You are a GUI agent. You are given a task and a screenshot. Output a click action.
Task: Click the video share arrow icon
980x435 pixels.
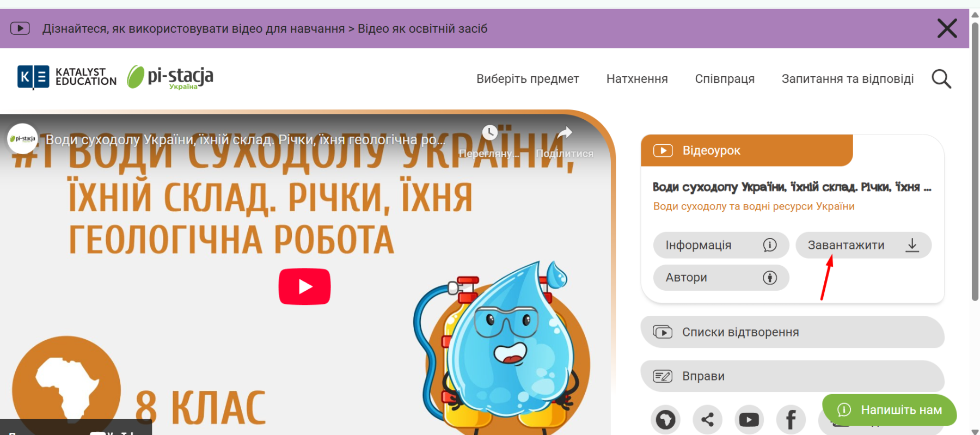pyautogui.click(x=565, y=133)
